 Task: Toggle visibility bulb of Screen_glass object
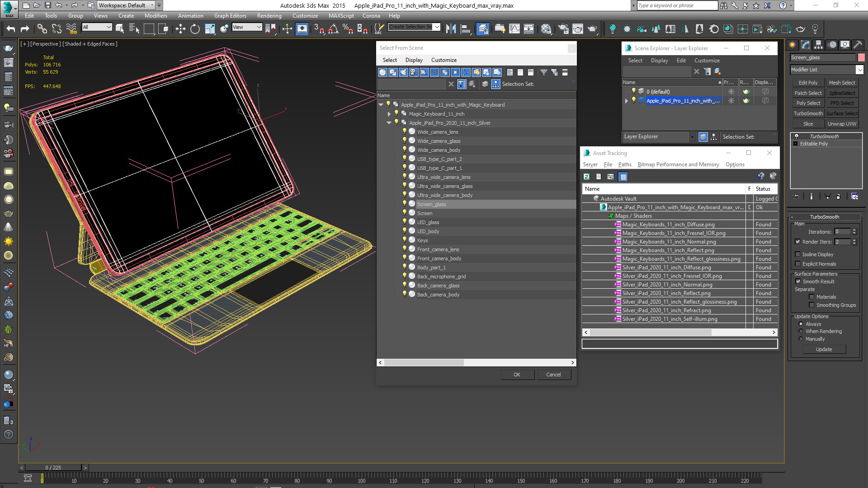[x=405, y=204]
